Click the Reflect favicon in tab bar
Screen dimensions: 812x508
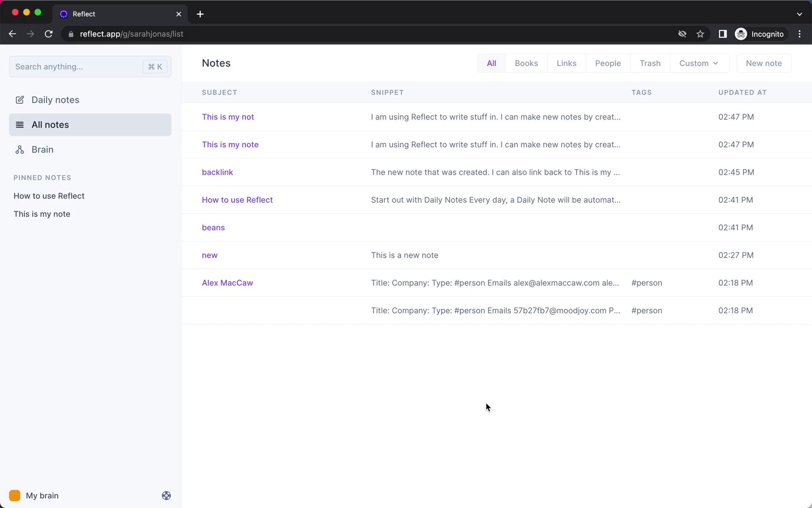point(64,14)
